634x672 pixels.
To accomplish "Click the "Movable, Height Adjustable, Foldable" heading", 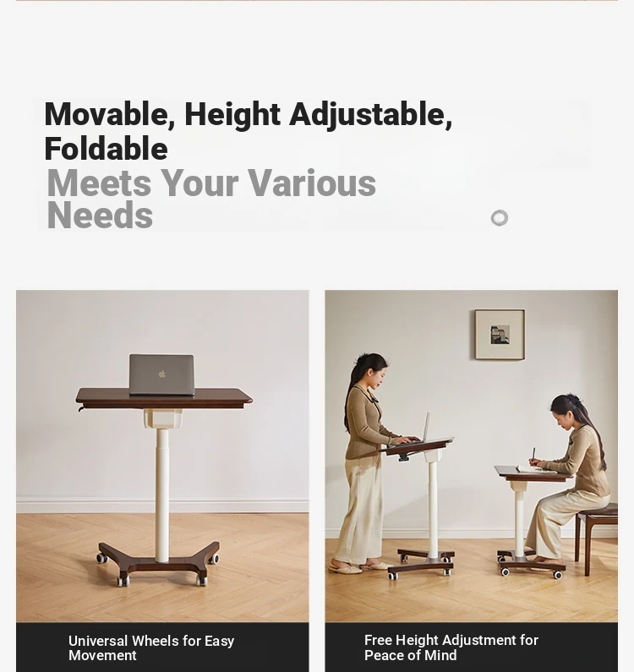I will [249, 132].
